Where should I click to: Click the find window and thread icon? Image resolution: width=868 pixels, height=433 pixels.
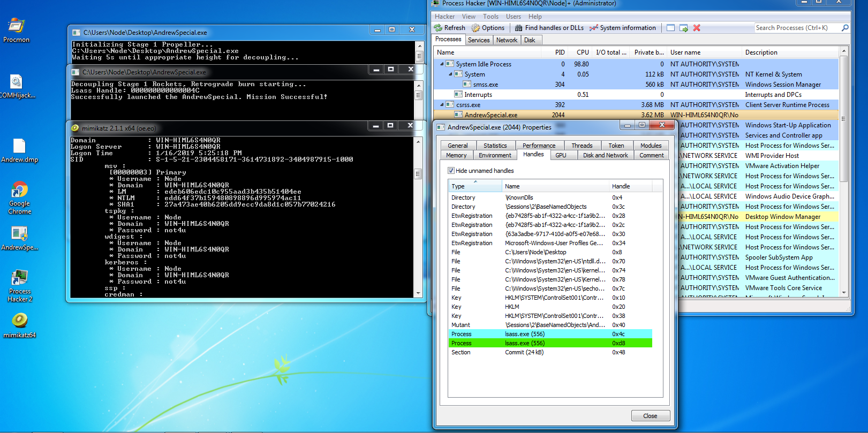[684, 28]
